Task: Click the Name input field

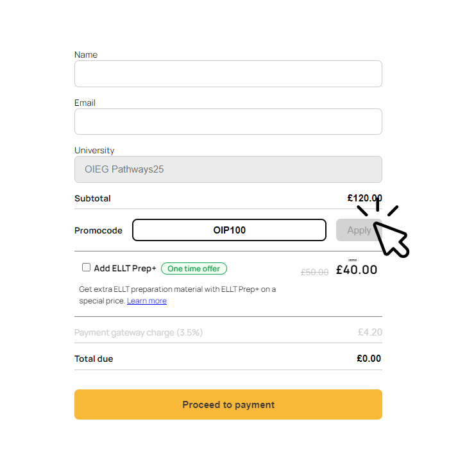Action: (228, 74)
